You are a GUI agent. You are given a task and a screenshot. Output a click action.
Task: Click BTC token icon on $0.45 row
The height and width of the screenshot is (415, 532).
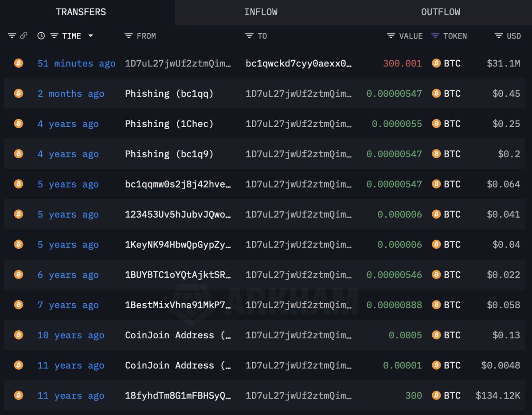(x=436, y=94)
